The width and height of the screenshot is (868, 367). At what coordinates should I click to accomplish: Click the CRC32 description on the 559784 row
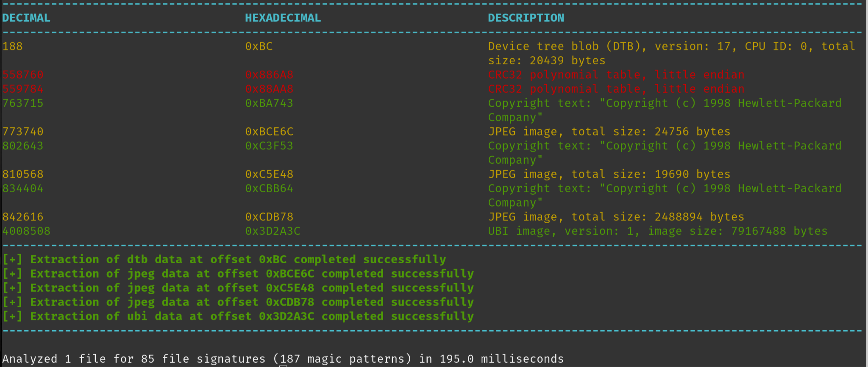click(x=616, y=89)
